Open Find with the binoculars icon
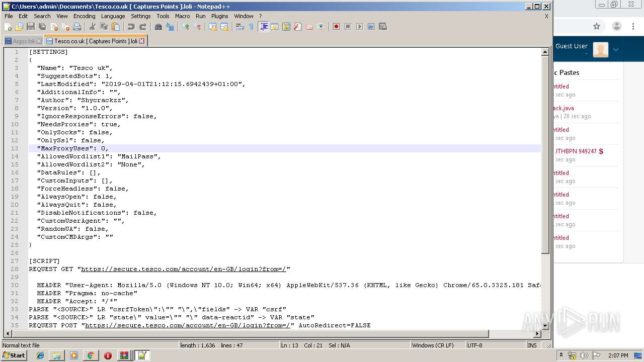The image size is (644, 362). pyautogui.click(x=158, y=27)
